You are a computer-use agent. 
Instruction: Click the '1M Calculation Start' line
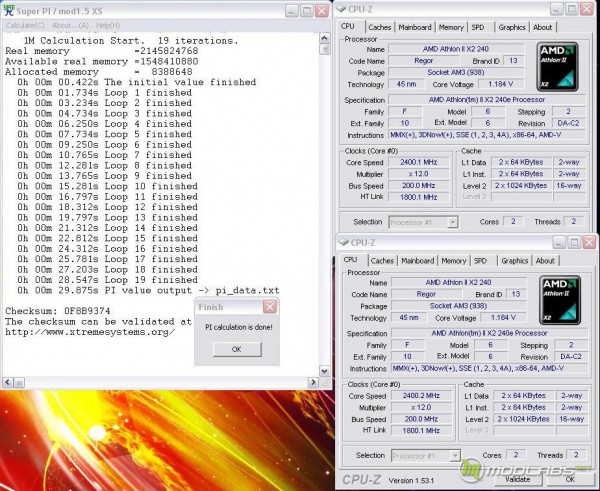[131, 41]
